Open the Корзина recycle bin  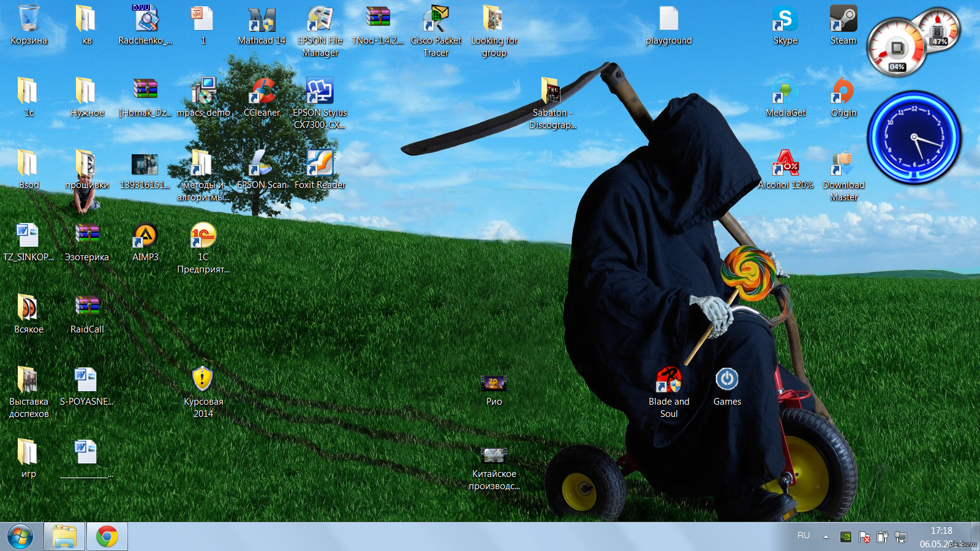tap(29, 26)
